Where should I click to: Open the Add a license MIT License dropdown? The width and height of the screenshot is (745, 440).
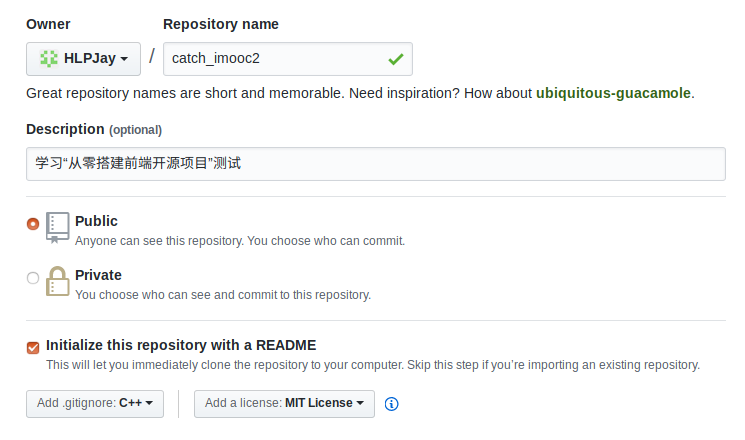click(x=284, y=404)
